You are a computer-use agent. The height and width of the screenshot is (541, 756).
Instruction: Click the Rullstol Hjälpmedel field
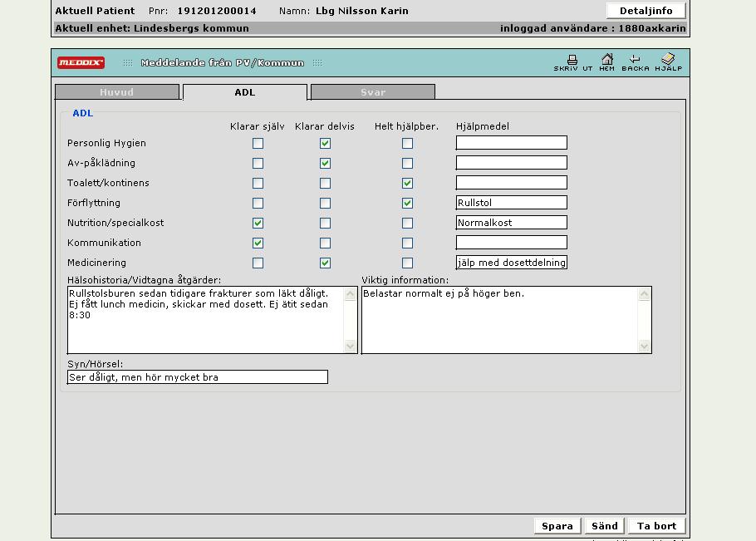point(512,203)
